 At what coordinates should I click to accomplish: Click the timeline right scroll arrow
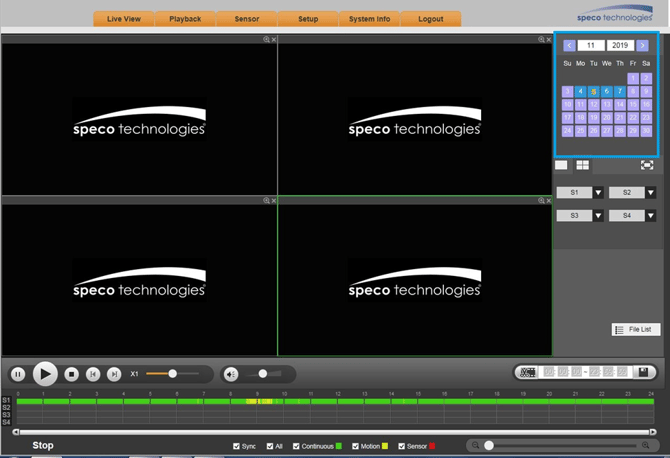pyautogui.click(x=653, y=432)
